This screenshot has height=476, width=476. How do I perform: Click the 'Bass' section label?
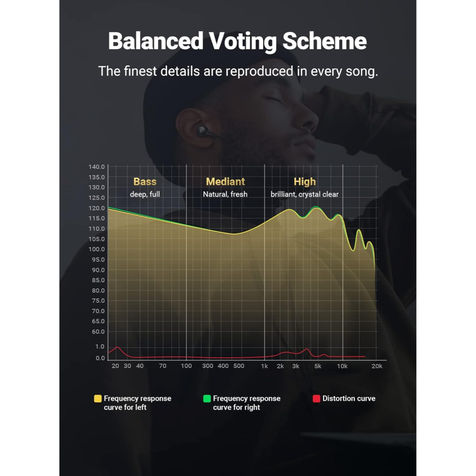145,181
